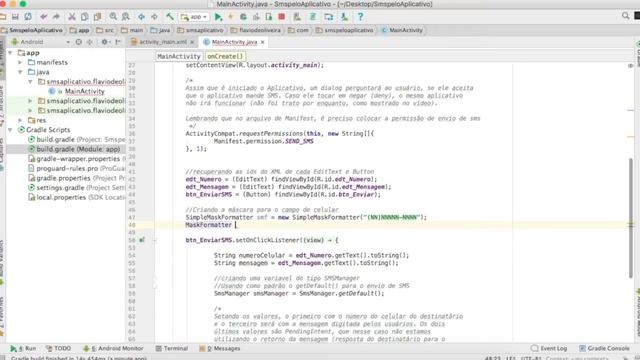640x360 pixels.
Task: Select the flaviodeoliveira breadcrumb
Action: click(256, 30)
